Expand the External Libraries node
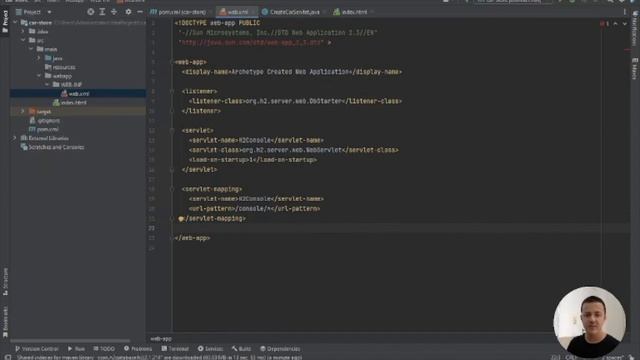 [x=16, y=138]
